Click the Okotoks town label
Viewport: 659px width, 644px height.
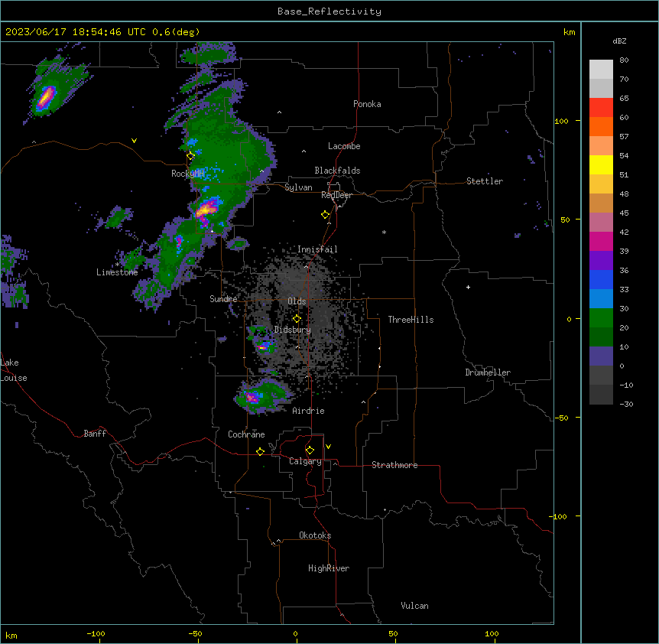[x=315, y=535]
